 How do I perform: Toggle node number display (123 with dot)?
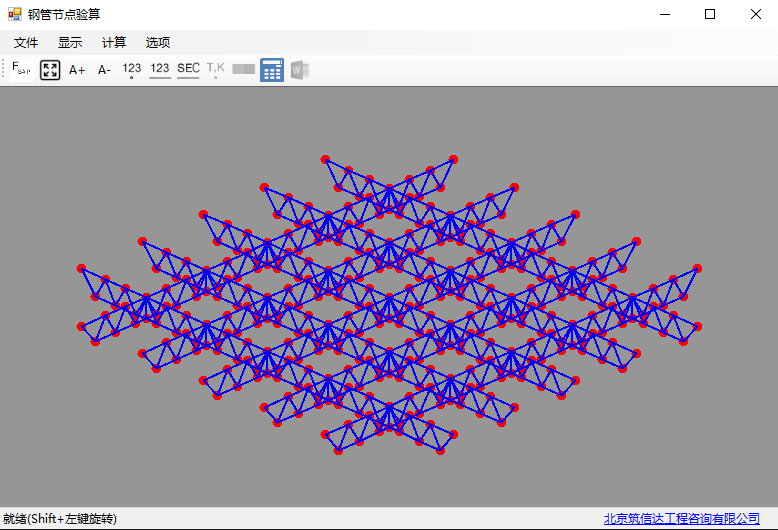[x=132, y=70]
